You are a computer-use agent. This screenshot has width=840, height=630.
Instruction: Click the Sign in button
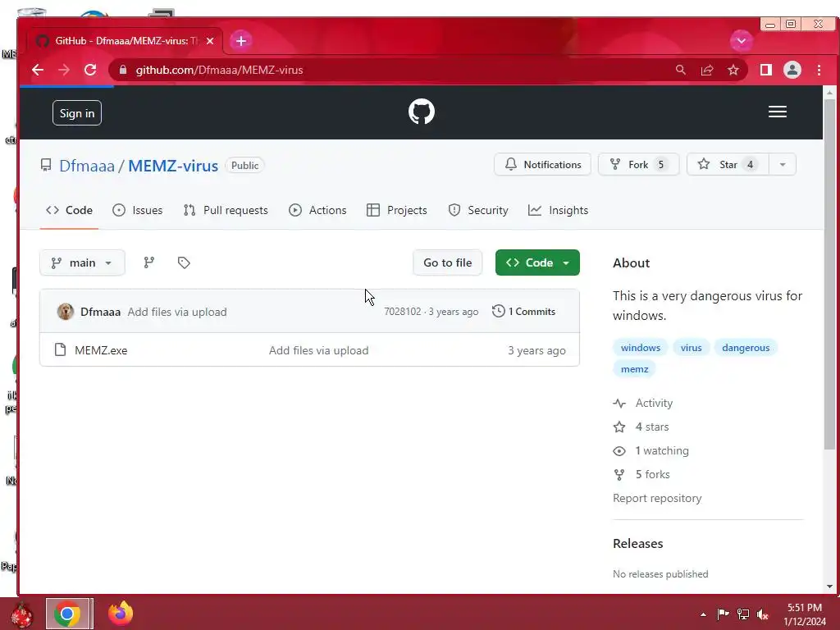pyautogui.click(x=77, y=113)
